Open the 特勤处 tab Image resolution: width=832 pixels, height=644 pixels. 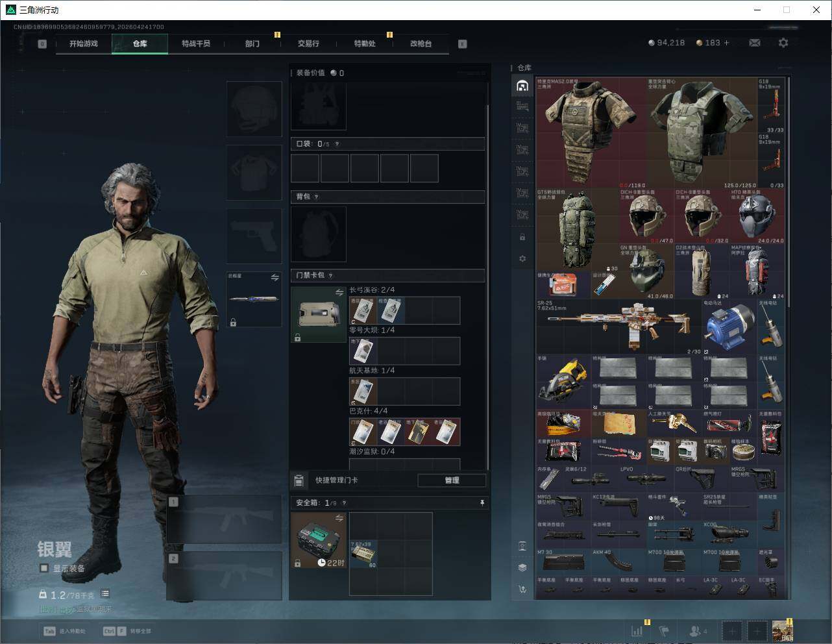click(x=365, y=43)
